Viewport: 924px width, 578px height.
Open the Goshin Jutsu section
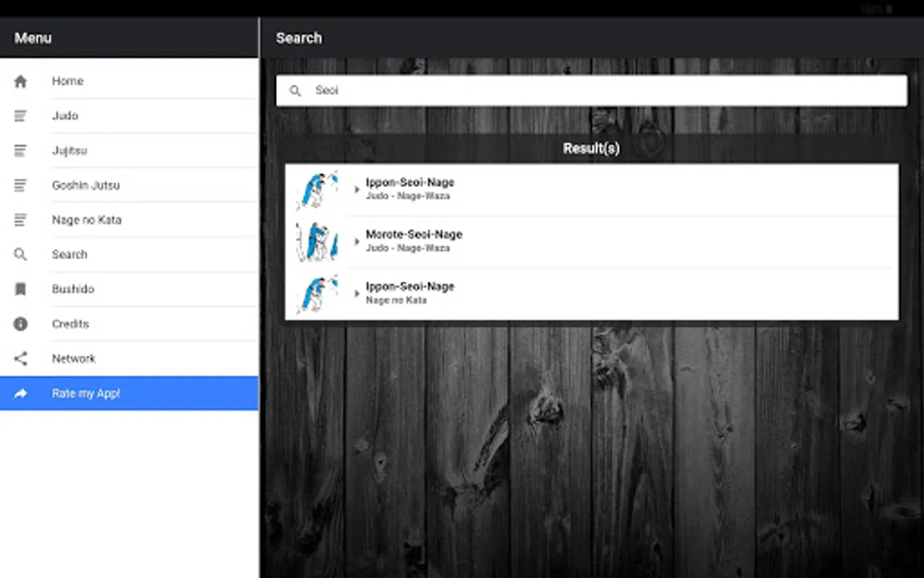coord(129,186)
